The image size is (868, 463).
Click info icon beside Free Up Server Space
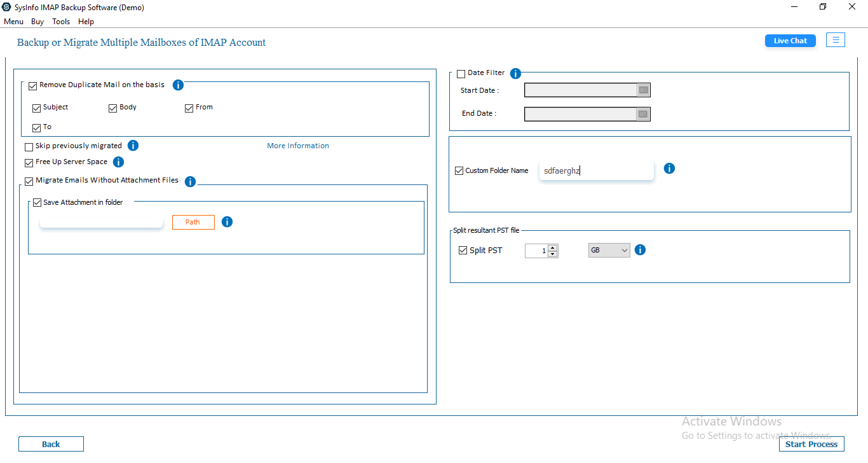point(118,162)
